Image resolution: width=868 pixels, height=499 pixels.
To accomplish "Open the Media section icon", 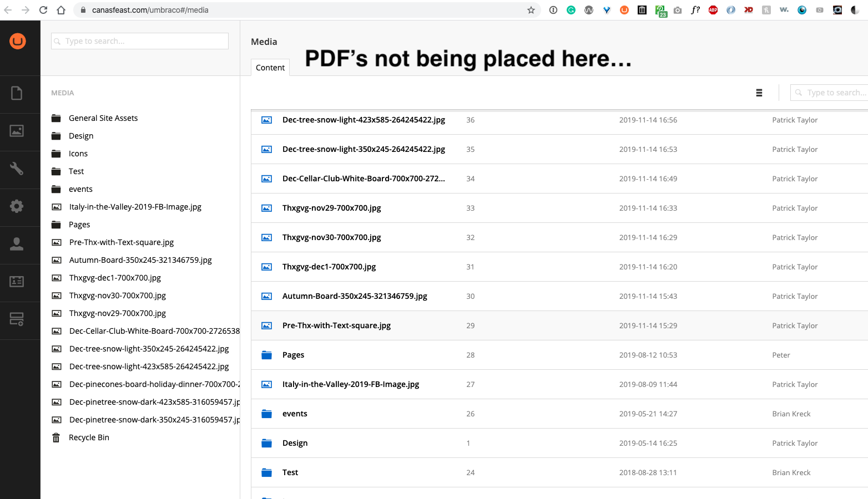I will coord(17,131).
